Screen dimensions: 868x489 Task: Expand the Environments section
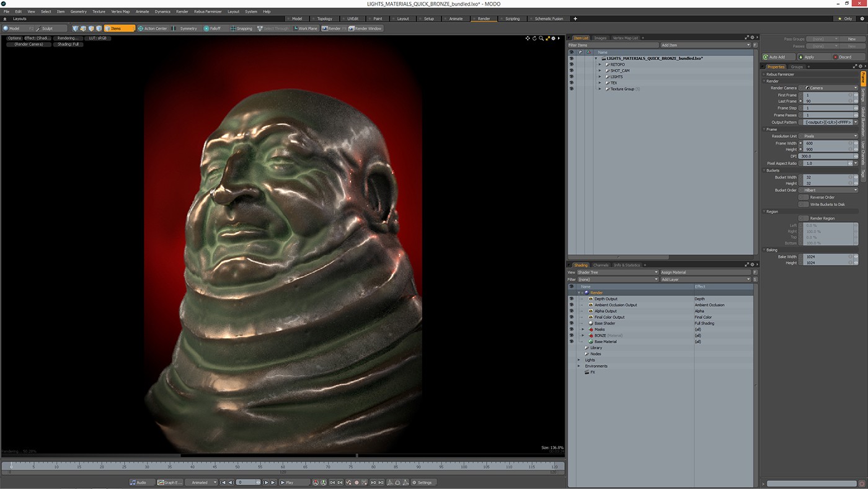(579, 366)
